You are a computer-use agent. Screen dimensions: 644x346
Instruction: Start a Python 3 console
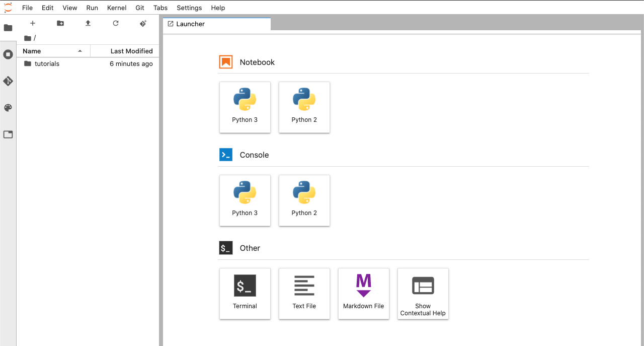coord(245,200)
